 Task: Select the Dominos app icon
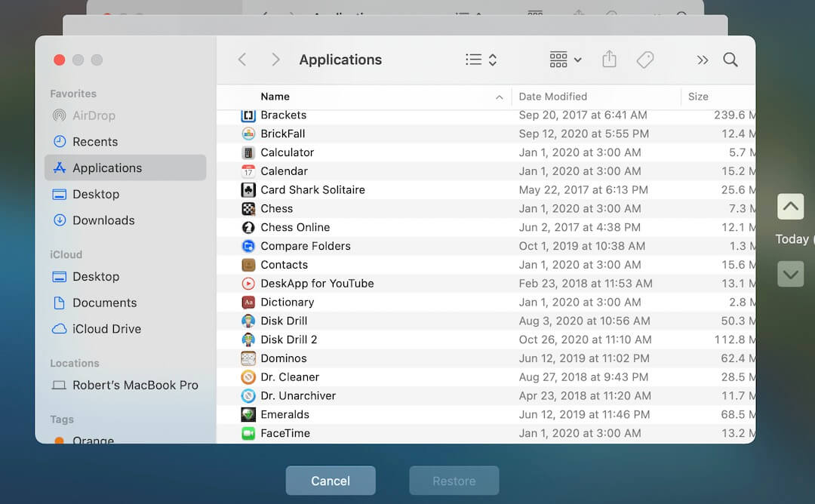click(248, 358)
